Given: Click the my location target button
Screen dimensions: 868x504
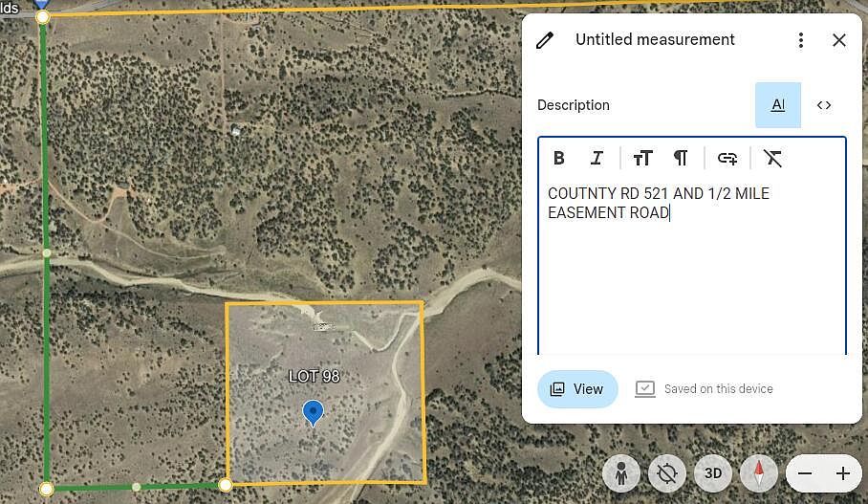Looking at the screenshot, I should coord(667,473).
